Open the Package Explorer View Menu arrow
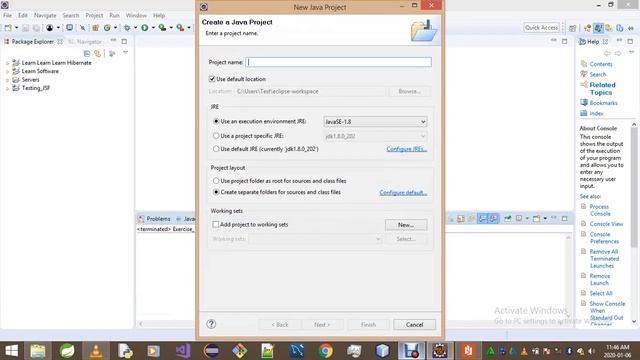Image resolution: width=640 pixels, height=360 pixels. (125, 53)
